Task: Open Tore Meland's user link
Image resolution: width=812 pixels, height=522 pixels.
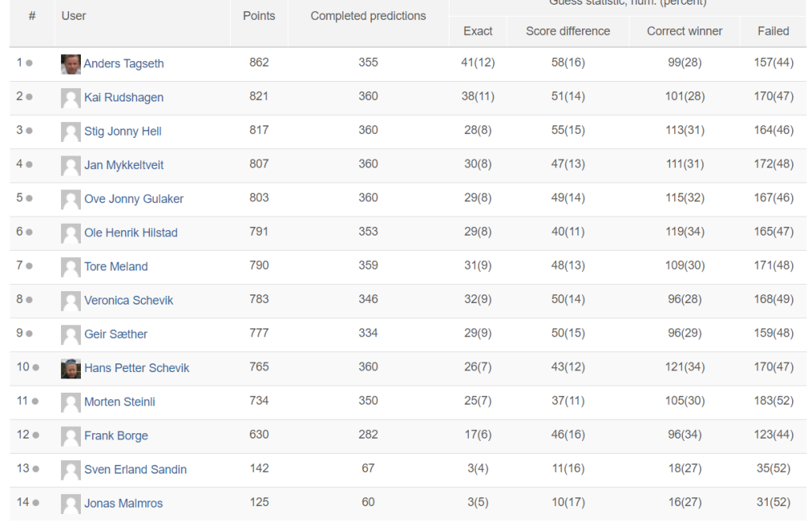Action: tap(116, 267)
